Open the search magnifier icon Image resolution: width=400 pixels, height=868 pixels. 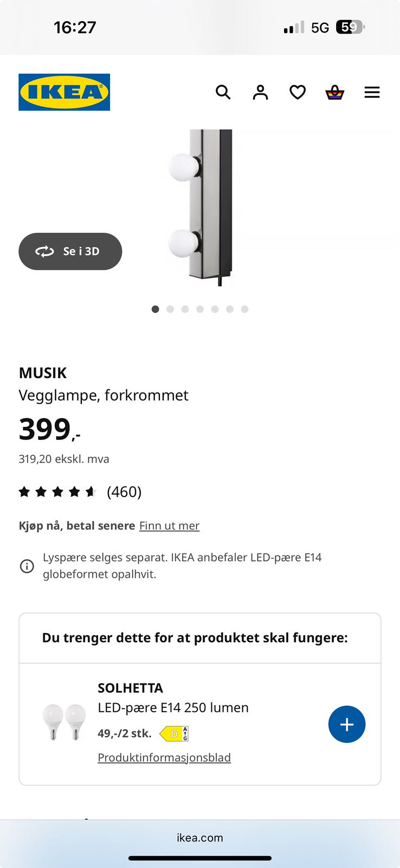tap(223, 92)
